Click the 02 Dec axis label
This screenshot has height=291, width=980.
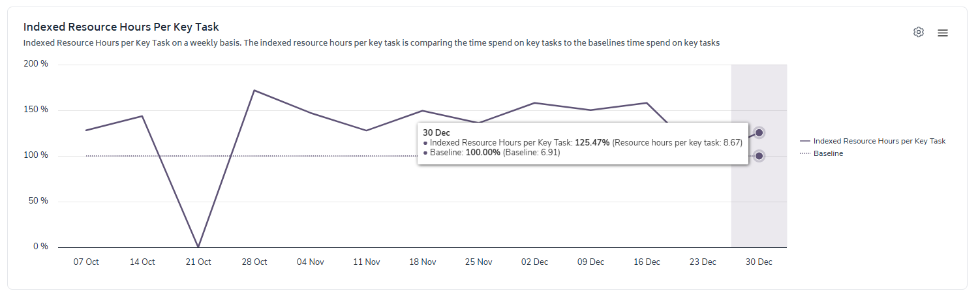[x=535, y=262]
